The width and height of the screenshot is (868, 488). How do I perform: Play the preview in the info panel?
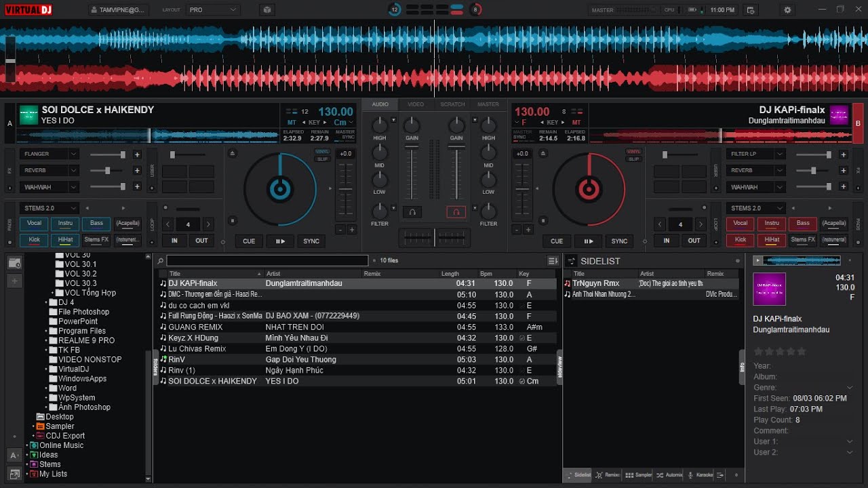point(757,260)
